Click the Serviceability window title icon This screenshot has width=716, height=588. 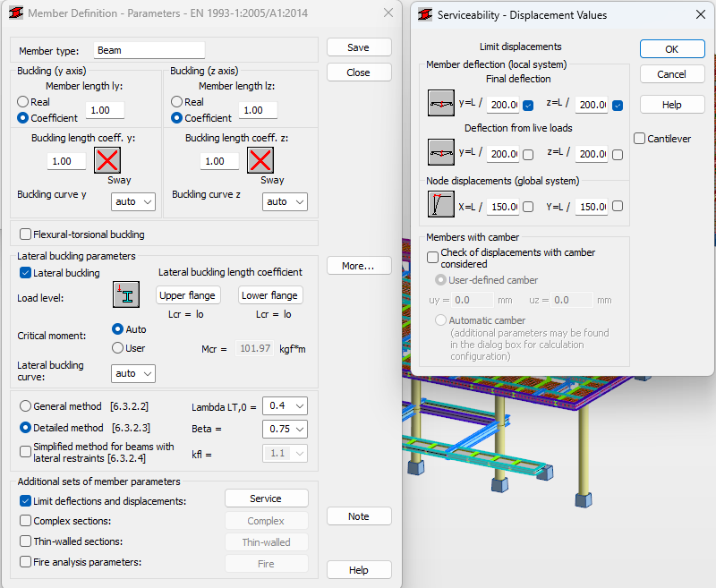[425, 14]
